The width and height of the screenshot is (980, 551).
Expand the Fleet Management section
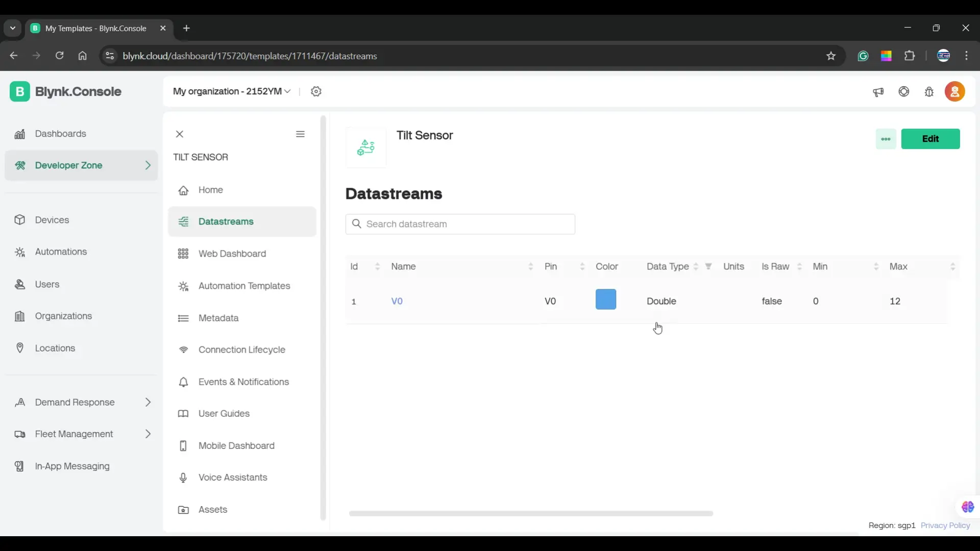point(82,434)
